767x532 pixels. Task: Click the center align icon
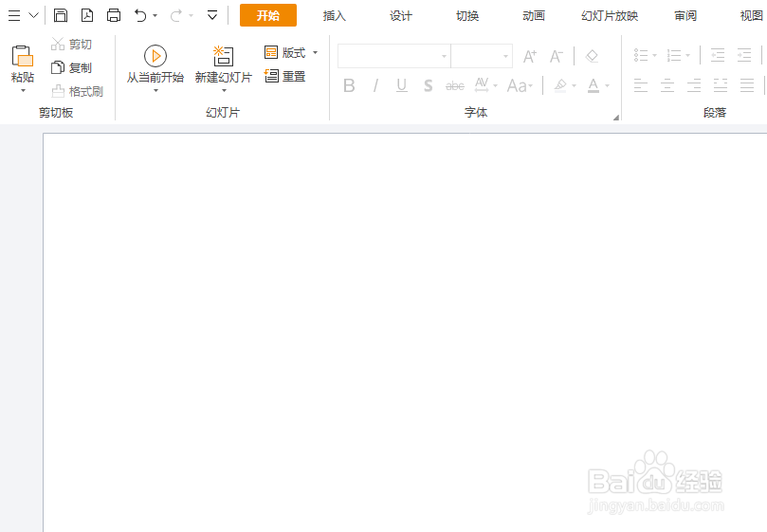667,85
